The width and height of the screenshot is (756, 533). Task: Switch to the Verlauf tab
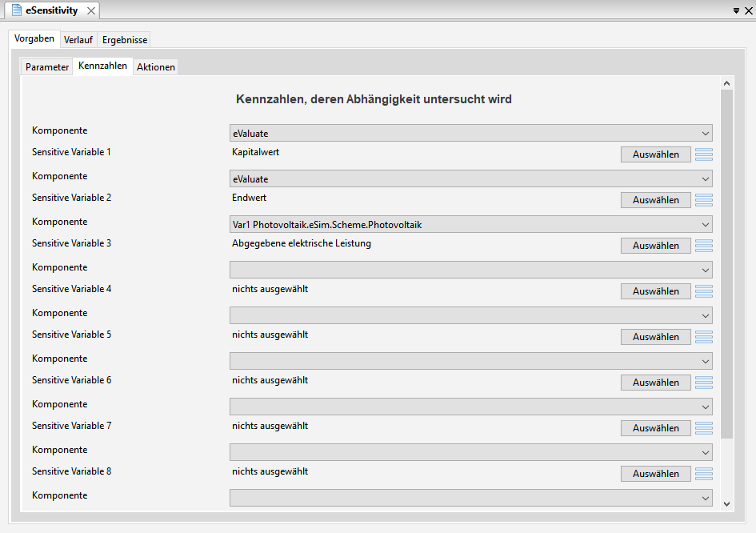(78, 40)
